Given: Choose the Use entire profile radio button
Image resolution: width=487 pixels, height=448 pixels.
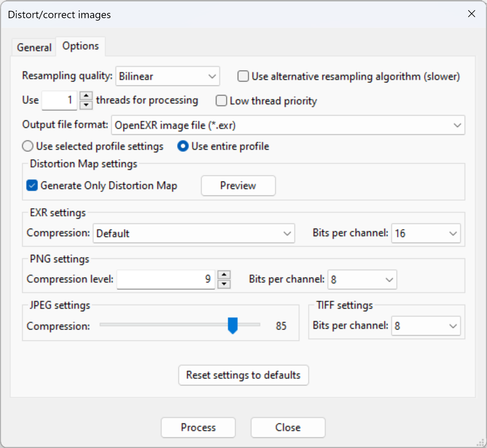Looking at the screenshot, I should [x=183, y=146].
